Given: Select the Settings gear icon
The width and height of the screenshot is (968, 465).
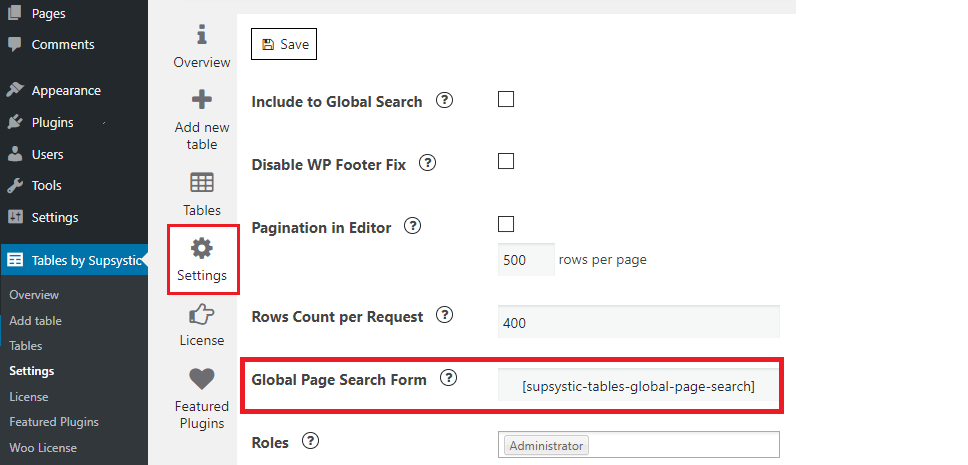Looking at the screenshot, I should click(x=201, y=248).
